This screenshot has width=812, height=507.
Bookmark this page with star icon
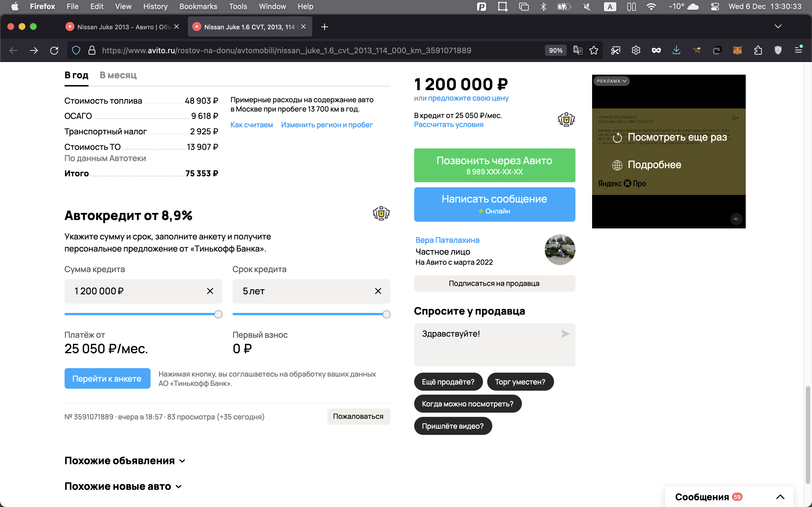click(x=593, y=50)
